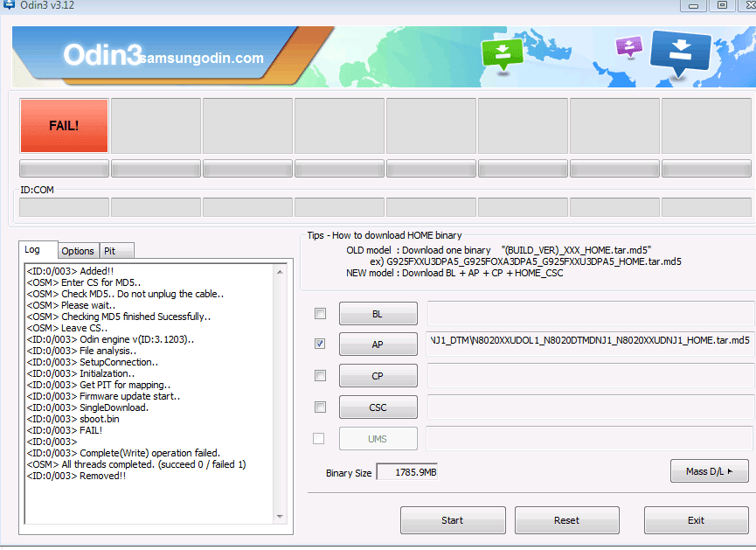This screenshot has height=550, width=756.
Task: Click the BL file path field
Action: tap(590, 314)
